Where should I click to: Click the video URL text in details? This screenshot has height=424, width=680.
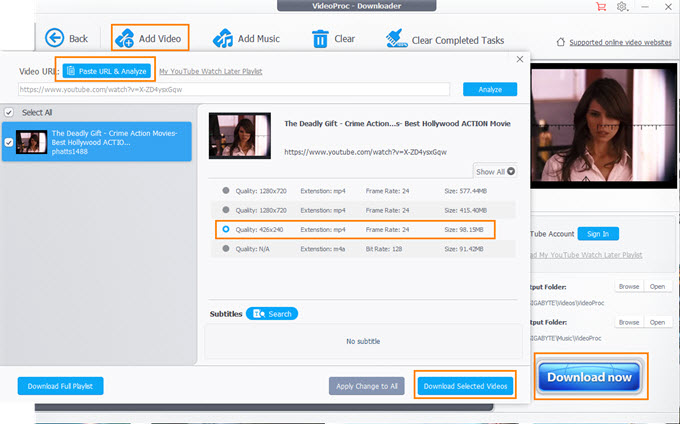(x=365, y=152)
